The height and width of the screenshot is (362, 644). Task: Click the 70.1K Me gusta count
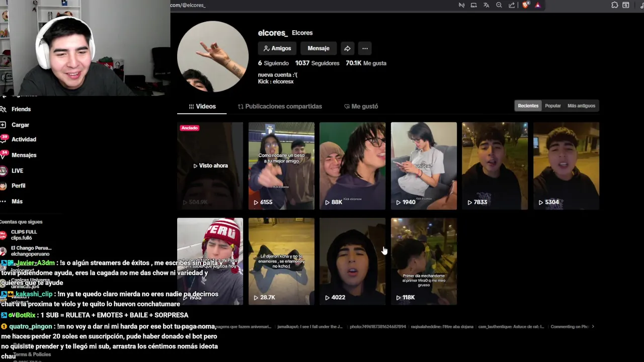pos(366,63)
